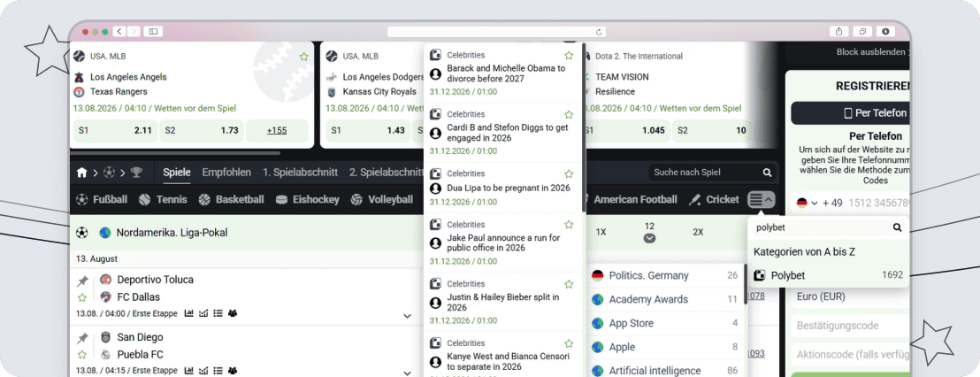Select Eishockey sport filter
Viewport: 980px width, 377px height.
pos(308,199)
